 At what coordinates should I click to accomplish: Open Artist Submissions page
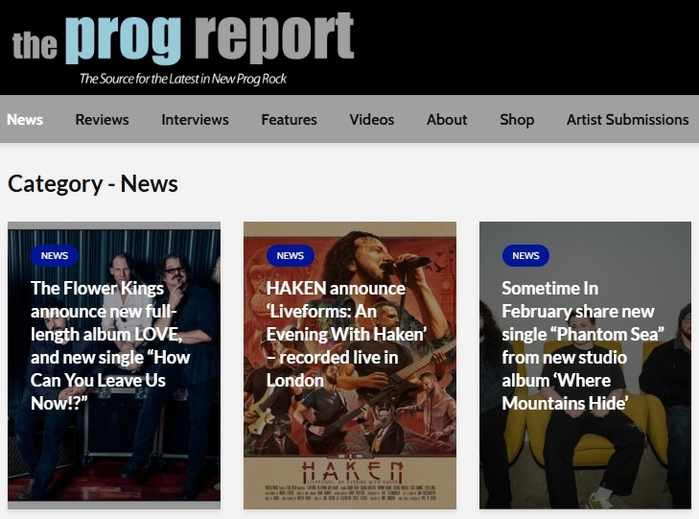coord(627,119)
